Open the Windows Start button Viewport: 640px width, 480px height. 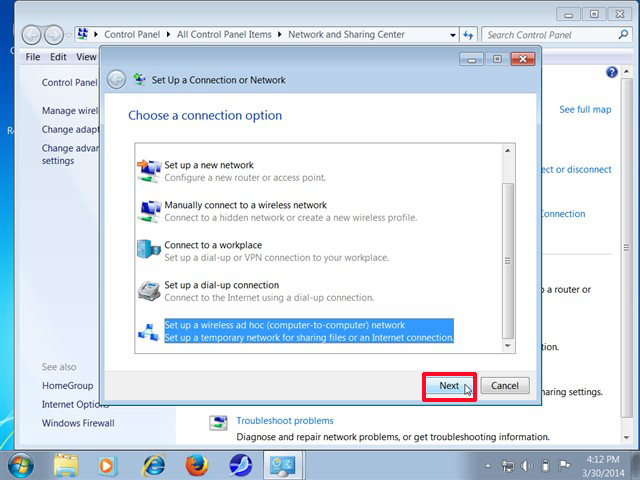tap(20, 465)
